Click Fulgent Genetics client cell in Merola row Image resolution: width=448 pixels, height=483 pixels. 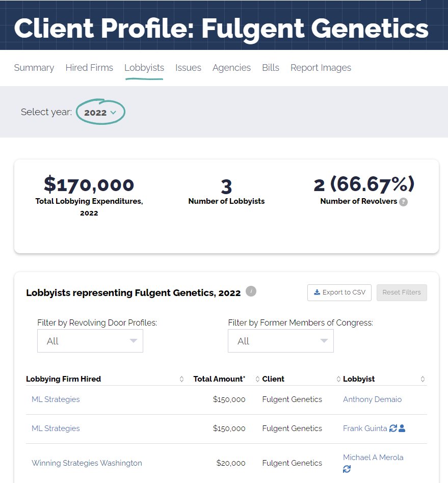[292, 463]
